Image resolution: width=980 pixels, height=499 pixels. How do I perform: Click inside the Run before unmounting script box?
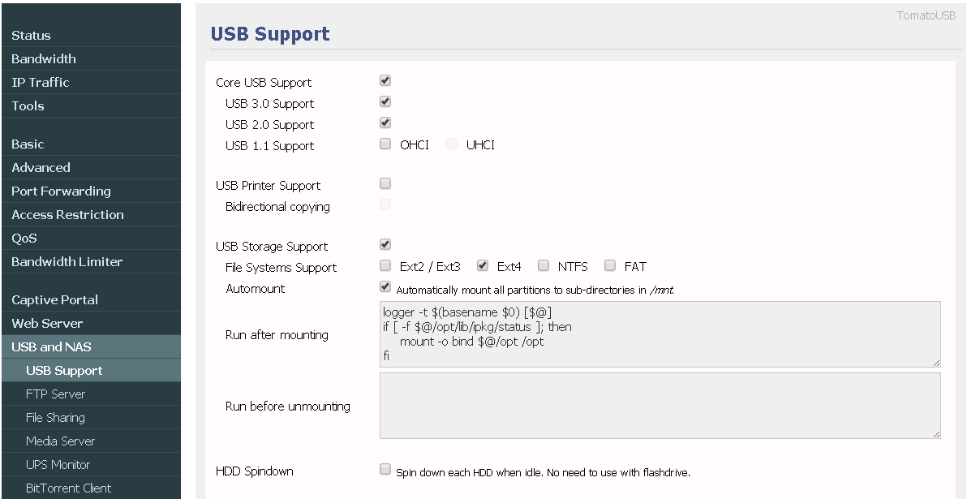[x=660, y=406]
